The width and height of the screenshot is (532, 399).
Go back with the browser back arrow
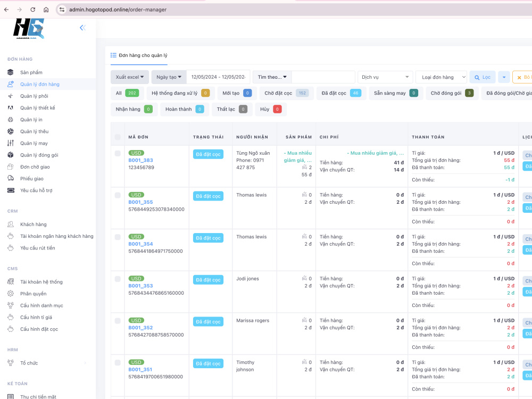pyautogui.click(x=6, y=10)
